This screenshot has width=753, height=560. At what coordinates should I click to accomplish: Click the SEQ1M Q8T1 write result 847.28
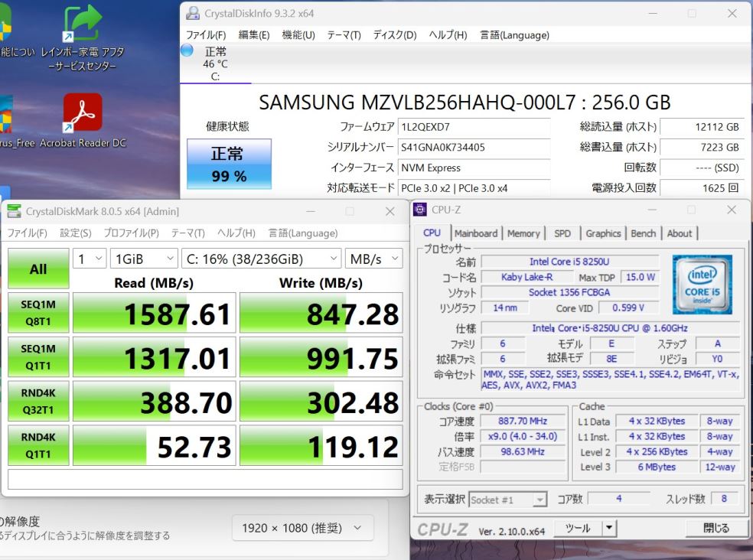[321, 313]
